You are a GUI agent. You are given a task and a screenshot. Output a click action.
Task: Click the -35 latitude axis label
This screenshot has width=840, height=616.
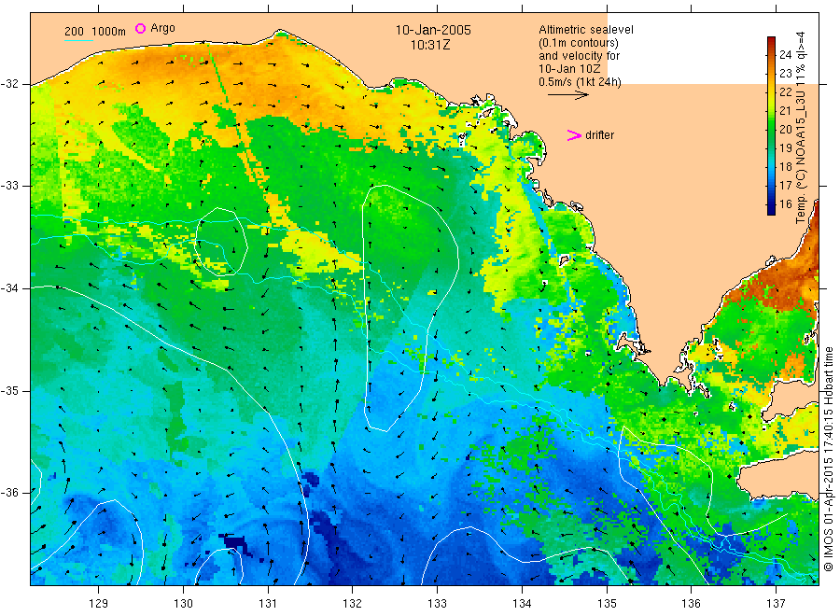tap(9, 391)
